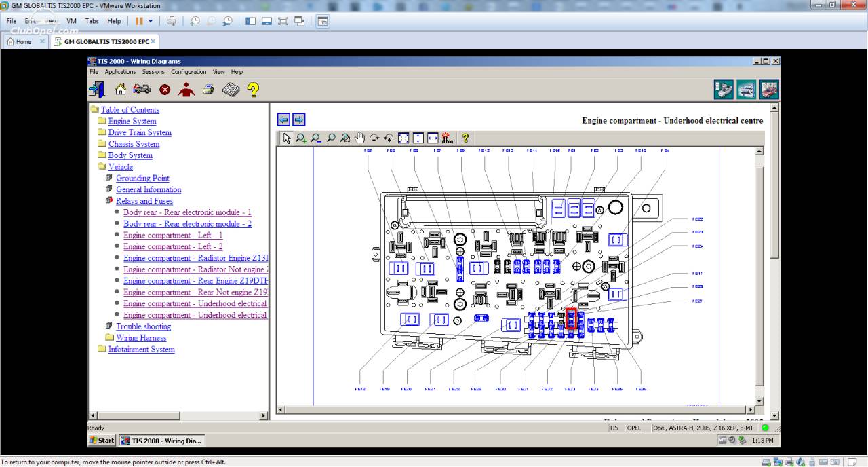This screenshot has height=467, width=868.
Task: Select the zoom in magnifier tool
Action: pos(301,138)
